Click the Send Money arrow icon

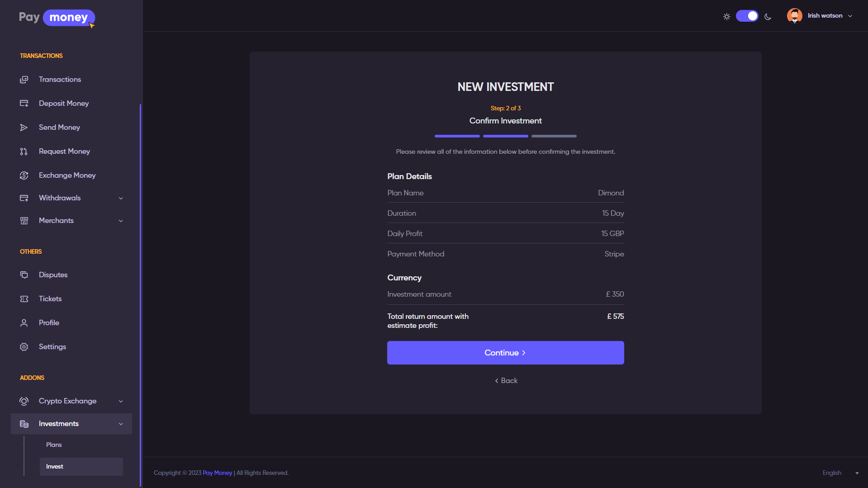click(24, 128)
